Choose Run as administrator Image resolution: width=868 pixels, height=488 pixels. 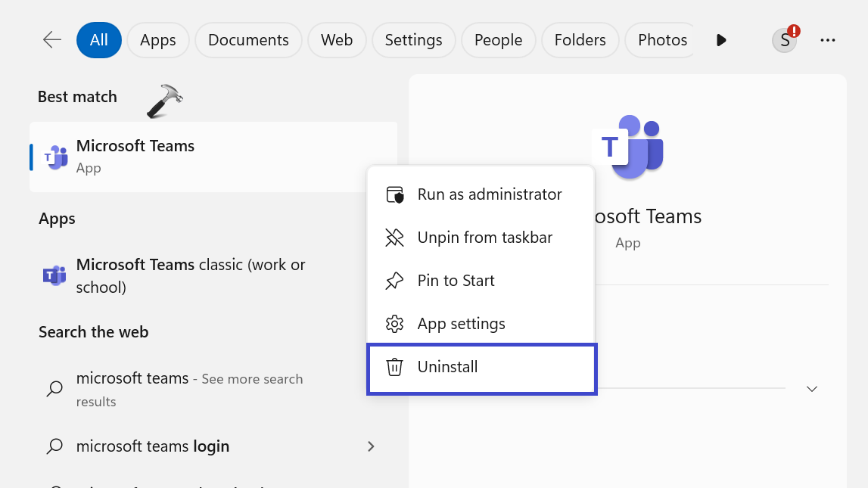[489, 194]
